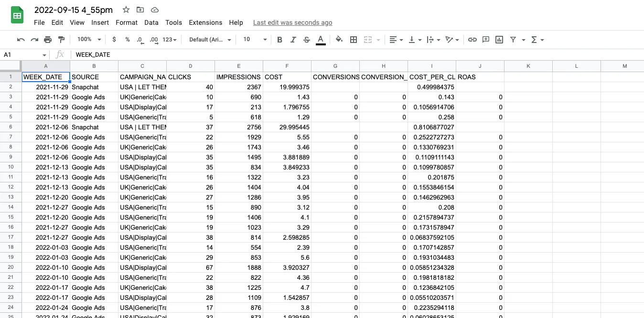This screenshot has height=318, width=644.
Task: Undo the last action
Action: click(21, 40)
